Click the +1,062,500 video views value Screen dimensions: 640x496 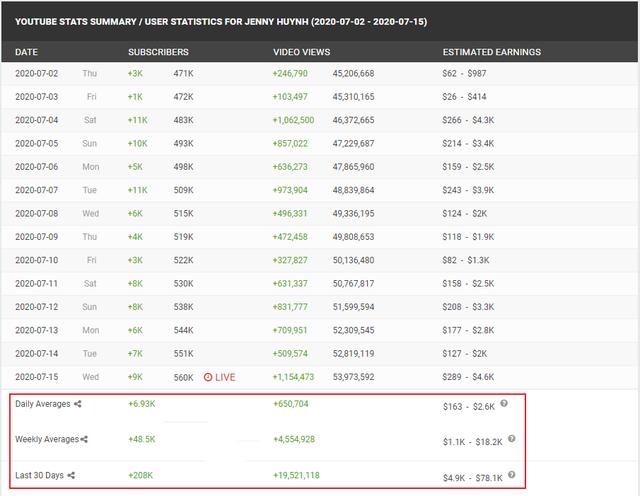click(293, 120)
